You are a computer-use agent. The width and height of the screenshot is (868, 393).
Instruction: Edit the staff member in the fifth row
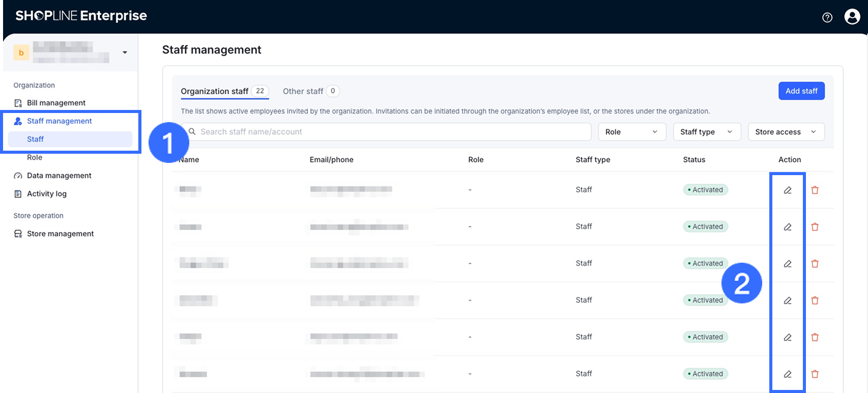coord(788,337)
